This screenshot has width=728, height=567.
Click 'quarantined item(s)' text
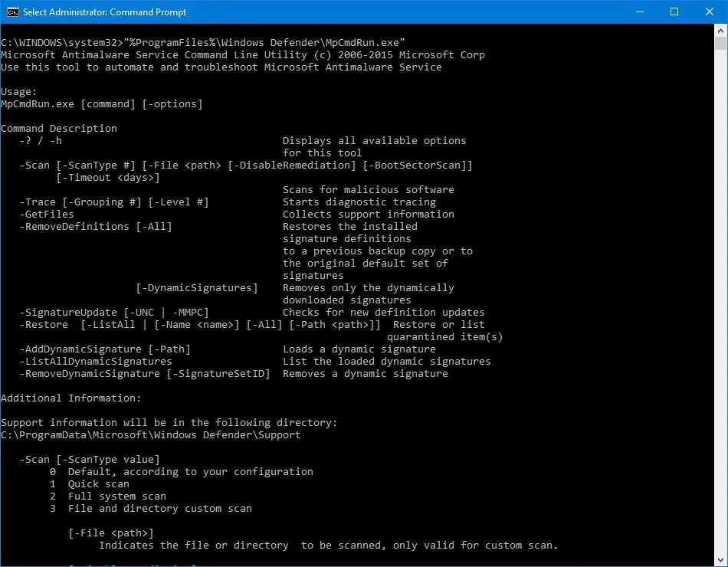pyautogui.click(x=444, y=337)
